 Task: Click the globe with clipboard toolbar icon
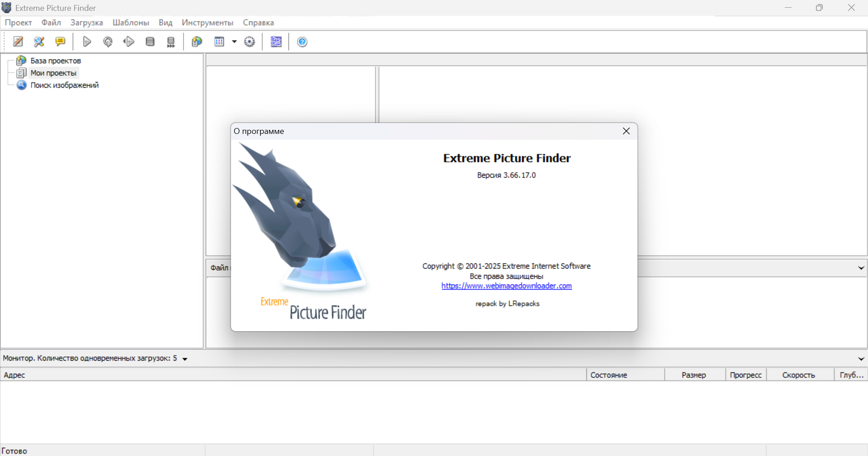click(197, 42)
